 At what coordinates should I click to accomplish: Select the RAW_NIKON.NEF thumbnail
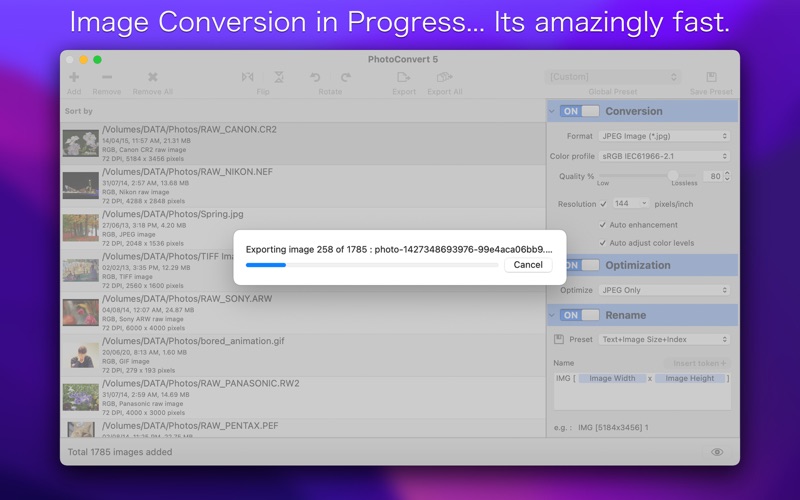81,186
